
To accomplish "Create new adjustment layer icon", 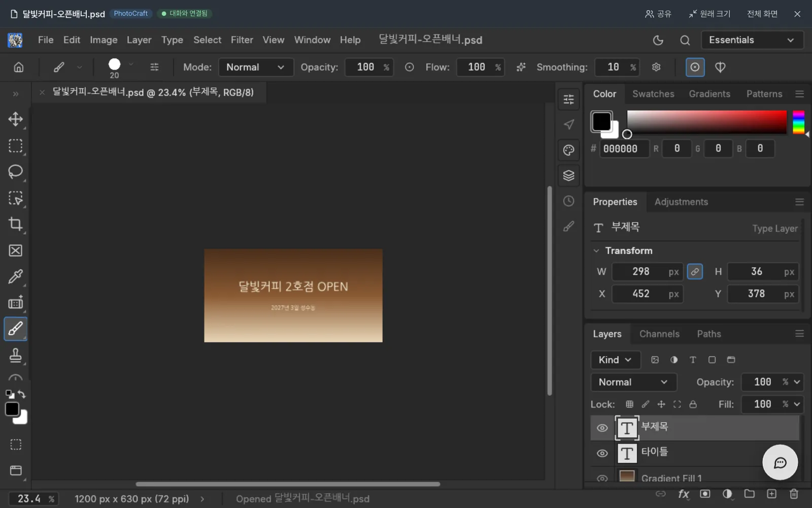I will [727, 494].
